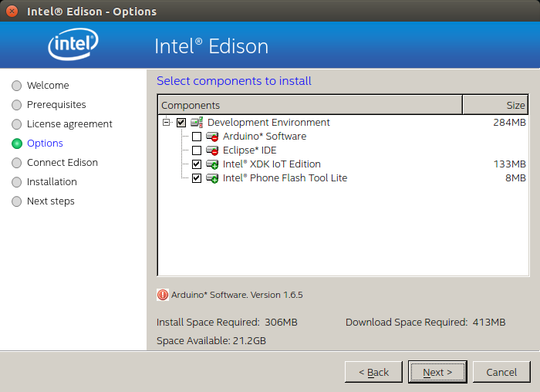540x392 pixels.
Task: Select the Prerequisites step indicator
Action: 16,105
